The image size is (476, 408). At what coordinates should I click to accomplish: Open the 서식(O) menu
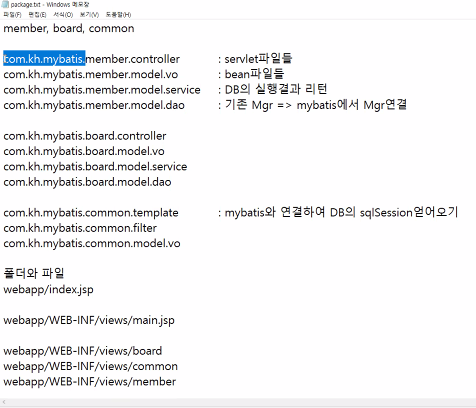pos(63,15)
